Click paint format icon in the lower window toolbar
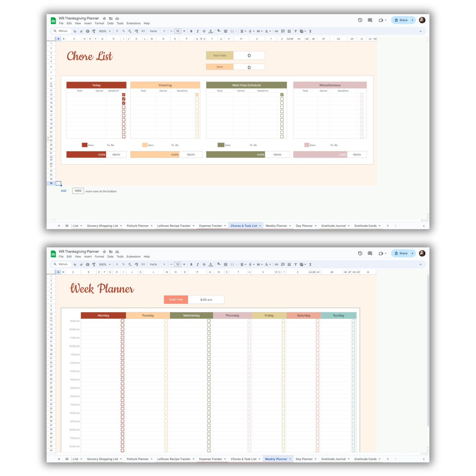476x476 pixels. coord(94,264)
